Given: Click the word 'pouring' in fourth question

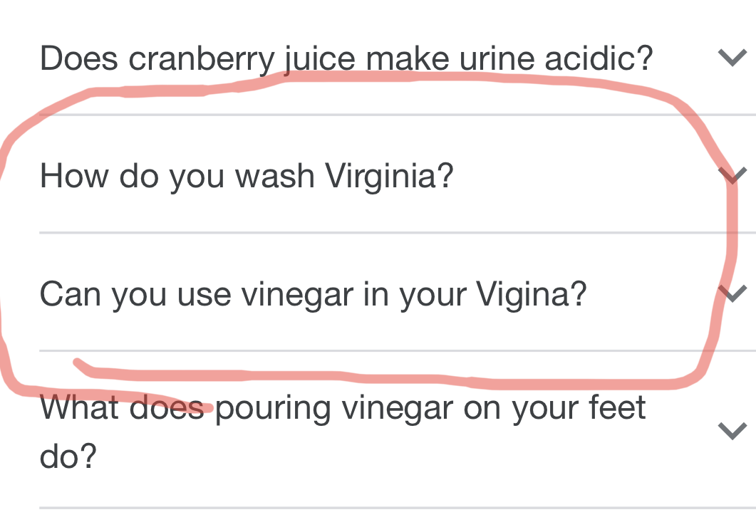Looking at the screenshot, I should click(273, 410).
